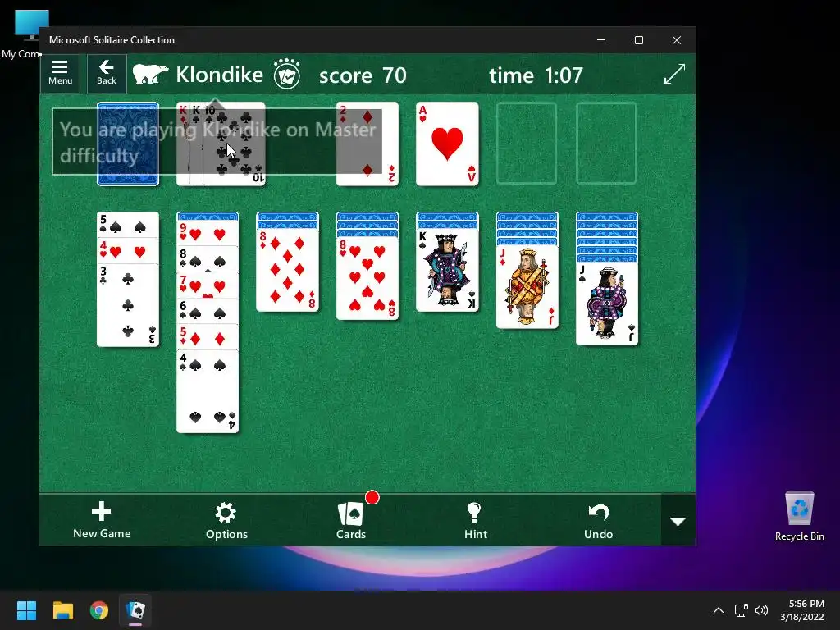
Task: Request a Hint with the lightbulb
Action: 475,520
